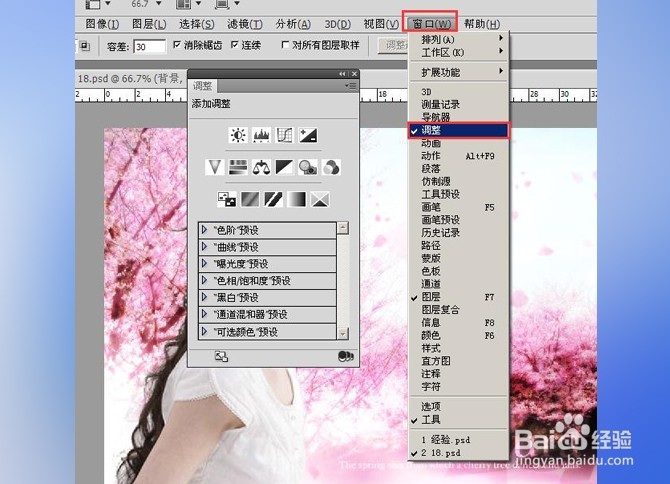Select 直方图 from Window menu

tap(459, 361)
